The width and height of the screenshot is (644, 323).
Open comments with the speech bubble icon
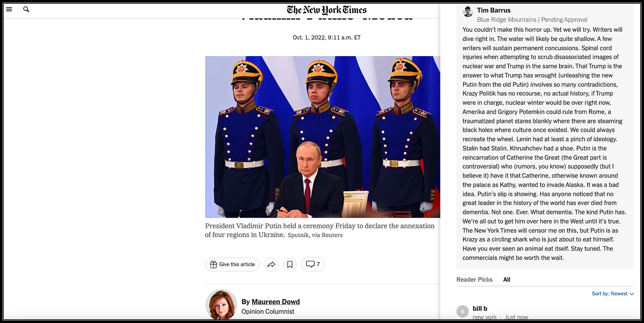tap(311, 264)
